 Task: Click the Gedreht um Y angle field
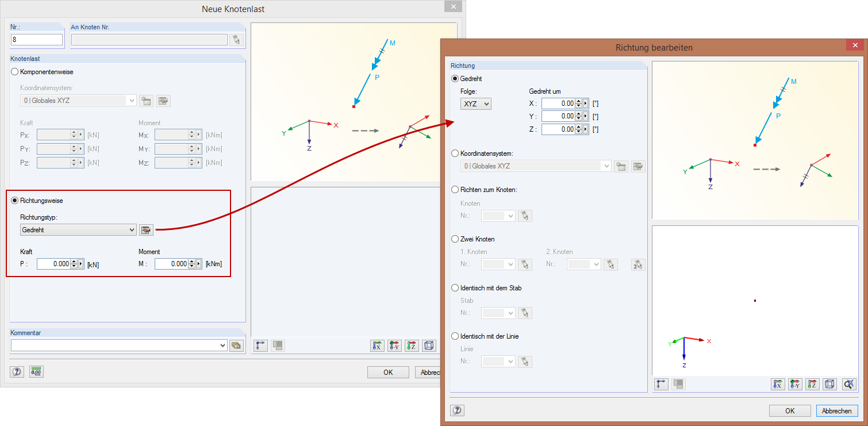click(x=558, y=116)
